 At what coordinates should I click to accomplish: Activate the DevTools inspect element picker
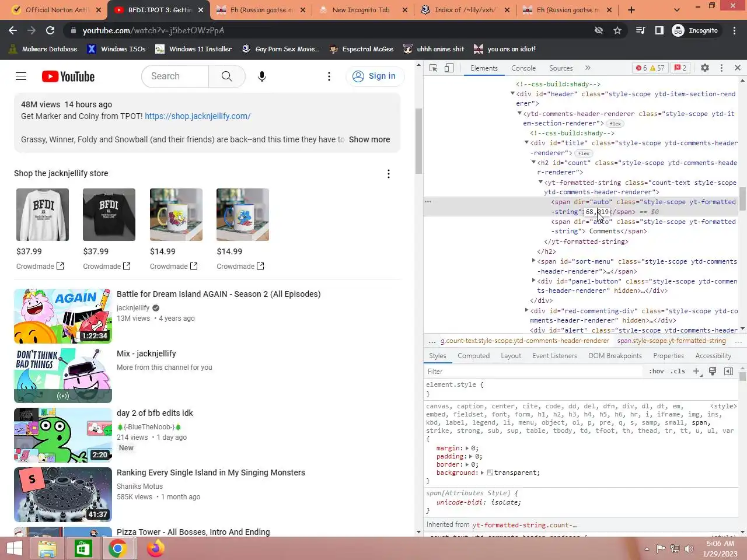coord(433,68)
